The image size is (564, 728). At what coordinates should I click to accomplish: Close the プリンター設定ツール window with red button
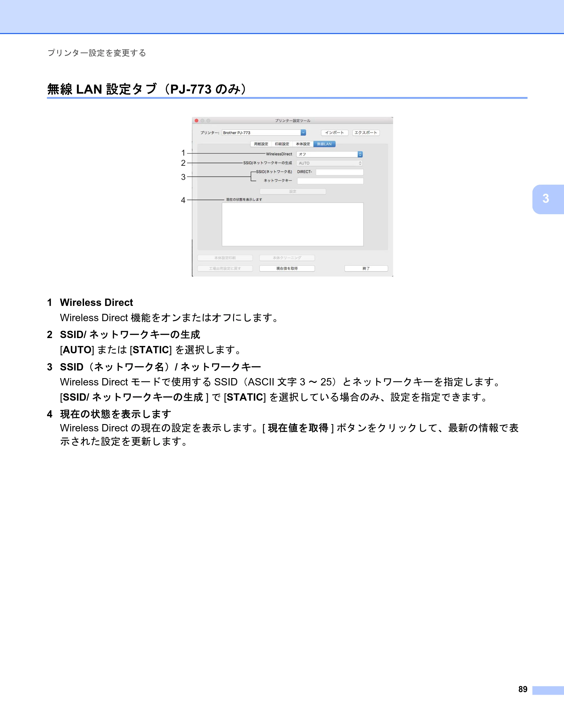pyautogui.click(x=197, y=121)
